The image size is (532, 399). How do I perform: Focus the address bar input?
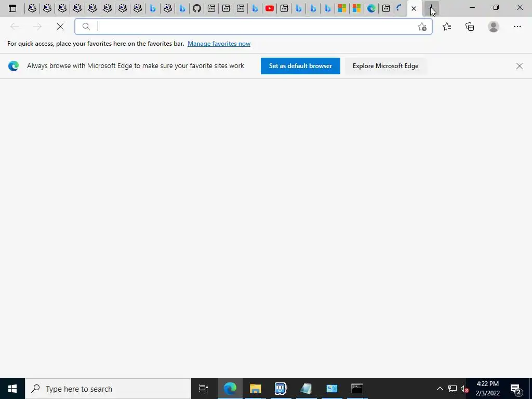coord(253,26)
